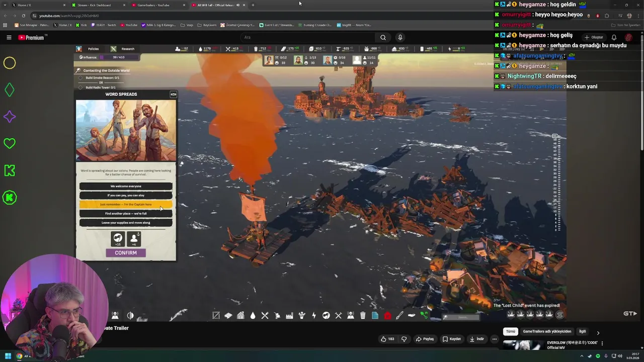Viewport: 644px width, 362px height.
Task: Show more chips with right chevron
Action: [x=598, y=332]
